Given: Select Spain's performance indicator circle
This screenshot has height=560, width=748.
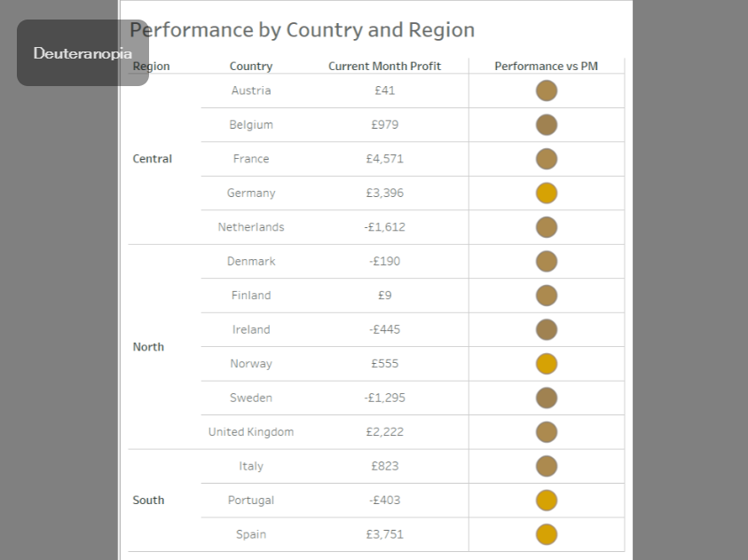Looking at the screenshot, I should point(547,534).
